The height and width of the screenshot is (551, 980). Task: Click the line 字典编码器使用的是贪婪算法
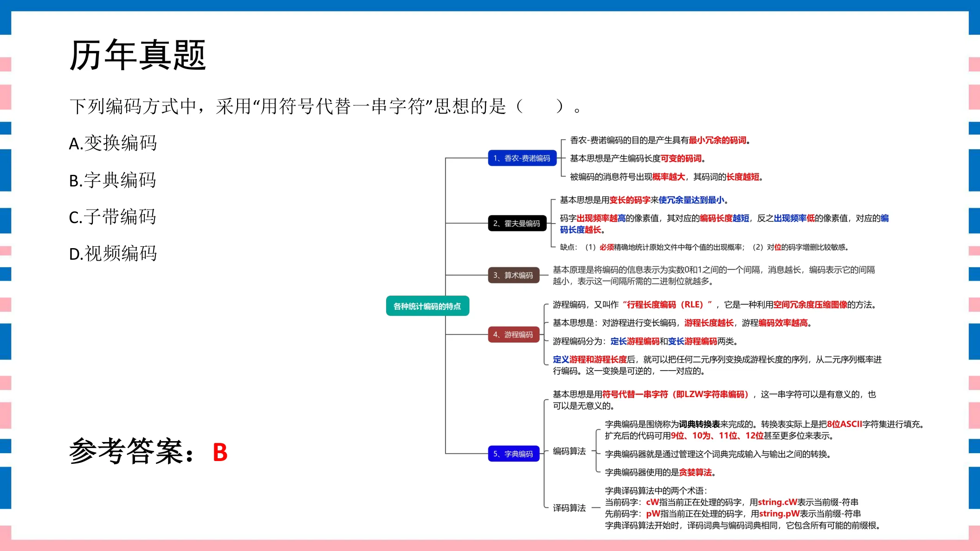(661, 473)
